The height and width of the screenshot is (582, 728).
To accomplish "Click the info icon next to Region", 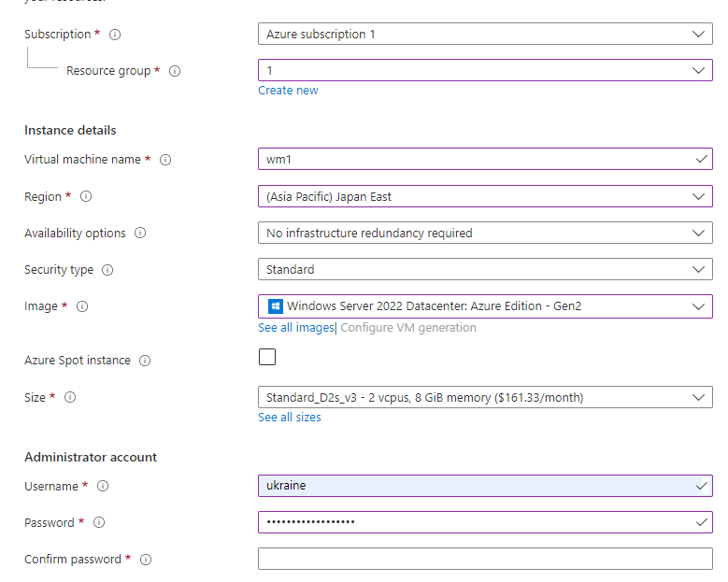I will pos(86,197).
